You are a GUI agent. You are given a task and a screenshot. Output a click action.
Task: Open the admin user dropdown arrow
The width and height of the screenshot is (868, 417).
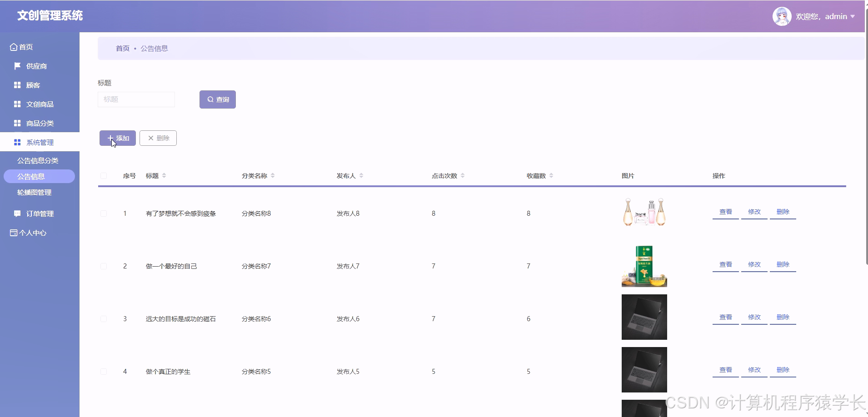pyautogui.click(x=853, y=16)
